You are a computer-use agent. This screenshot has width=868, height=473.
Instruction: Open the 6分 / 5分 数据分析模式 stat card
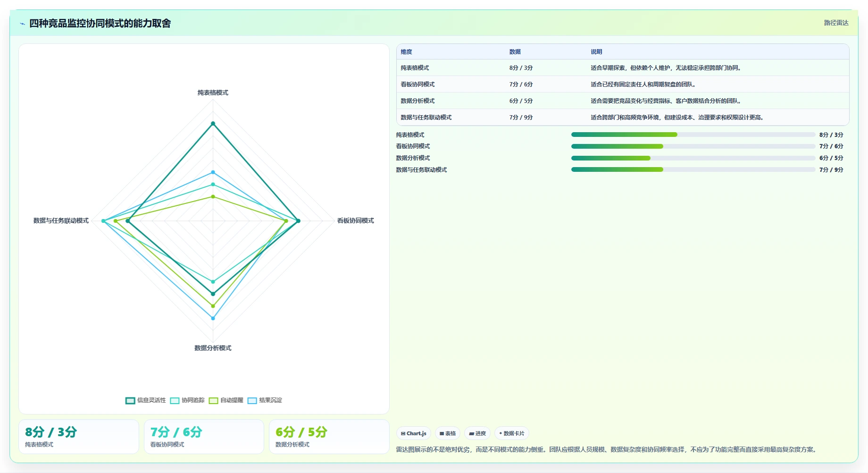click(329, 437)
